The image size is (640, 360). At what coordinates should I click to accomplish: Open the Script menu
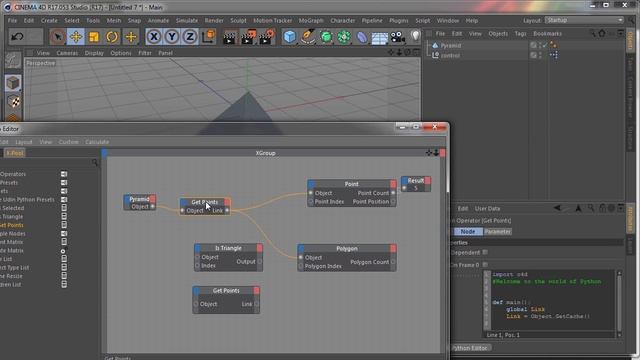[x=422, y=20]
